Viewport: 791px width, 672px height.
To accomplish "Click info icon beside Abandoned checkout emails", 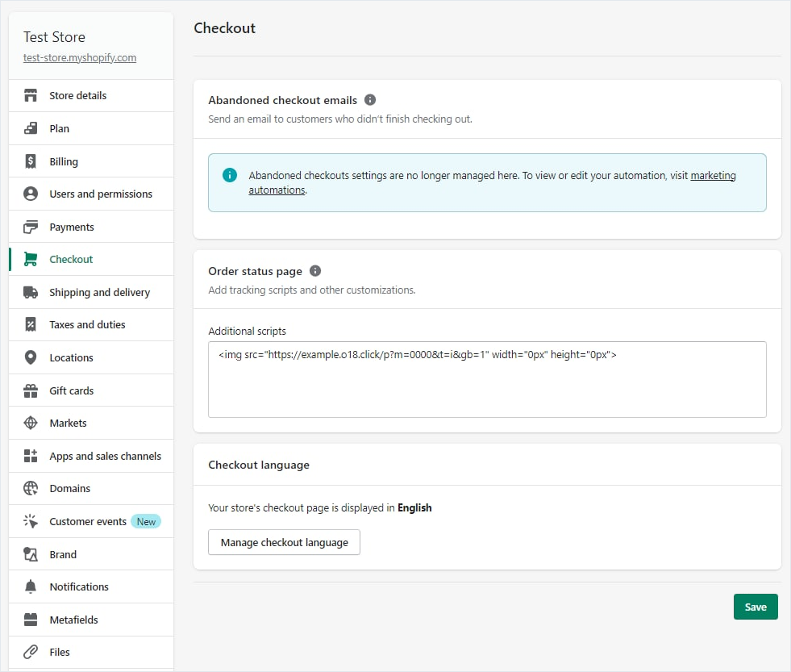I will tap(370, 100).
